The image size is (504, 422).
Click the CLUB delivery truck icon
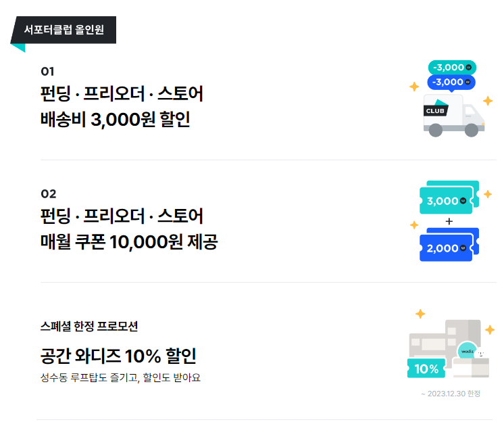[453, 116]
